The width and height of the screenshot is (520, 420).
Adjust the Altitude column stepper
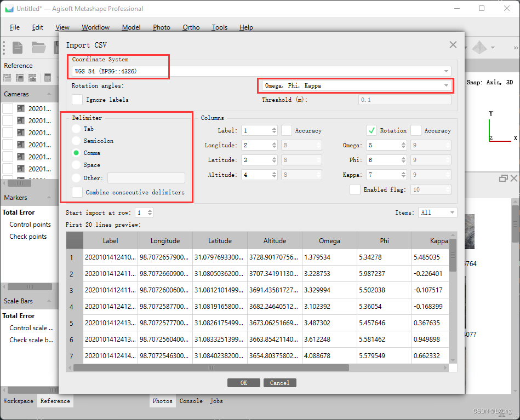click(x=274, y=175)
